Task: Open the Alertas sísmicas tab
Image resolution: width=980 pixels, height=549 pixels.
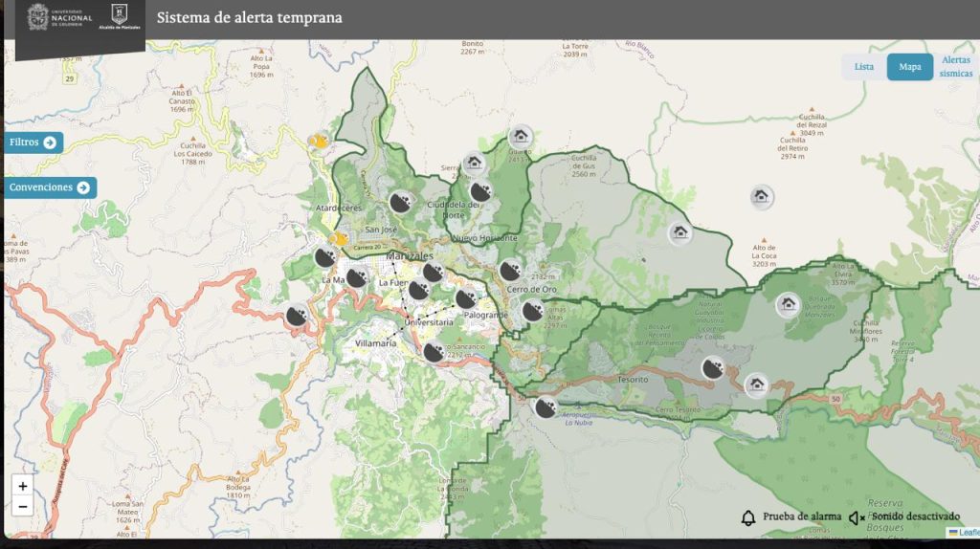Action: tap(956, 67)
